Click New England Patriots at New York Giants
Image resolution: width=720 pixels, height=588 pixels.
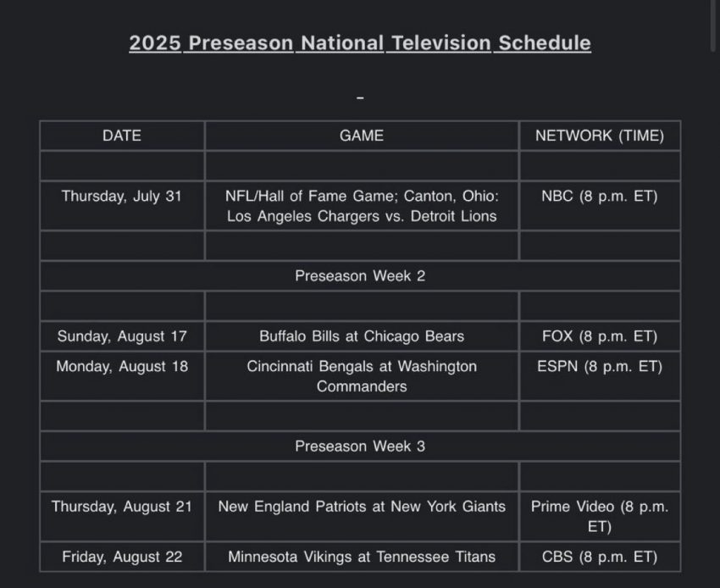coord(362,507)
